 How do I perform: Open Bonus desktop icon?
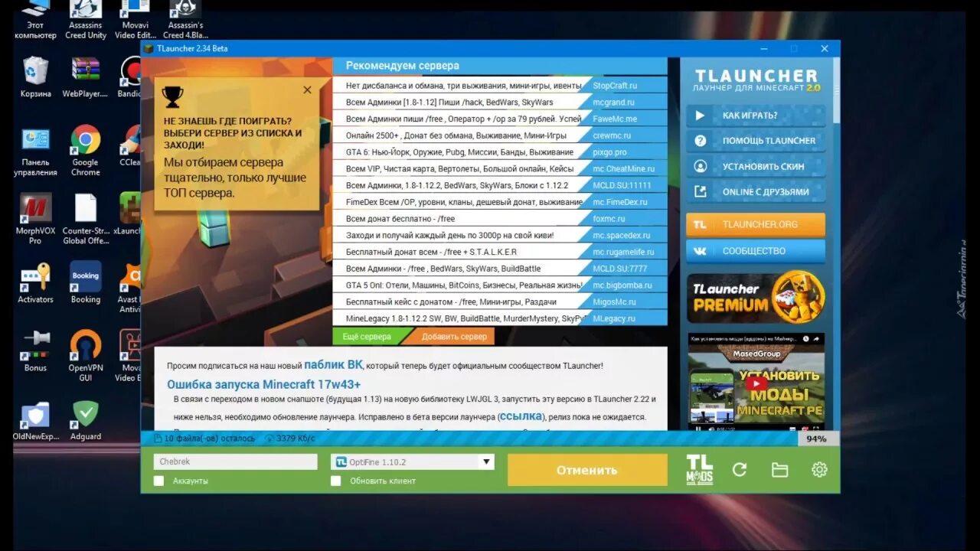[36, 351]
